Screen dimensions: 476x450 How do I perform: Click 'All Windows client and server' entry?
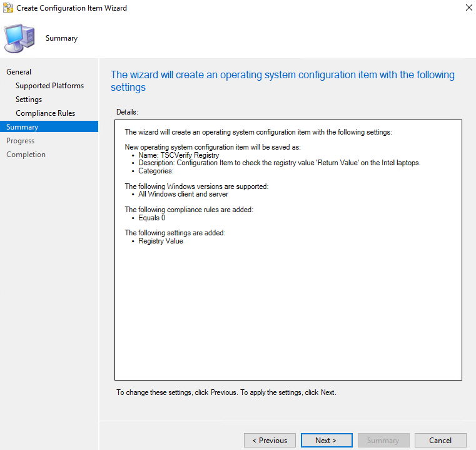tap(183, 194)
